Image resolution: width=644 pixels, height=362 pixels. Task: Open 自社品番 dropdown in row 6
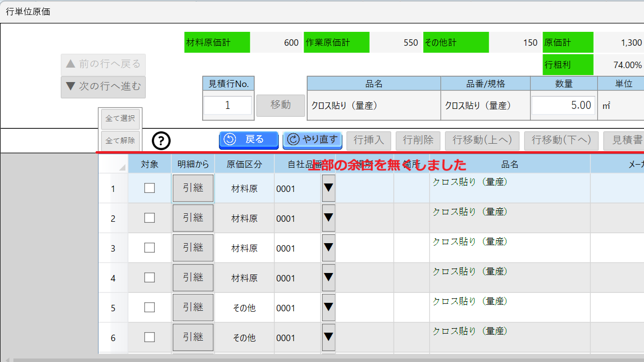click(x=328, y=337)
